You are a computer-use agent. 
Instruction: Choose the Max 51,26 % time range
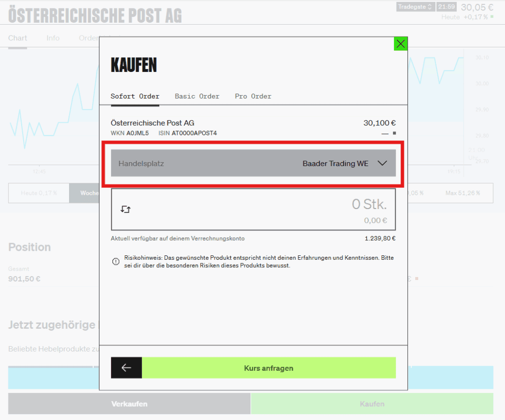[x=462, y=193]
